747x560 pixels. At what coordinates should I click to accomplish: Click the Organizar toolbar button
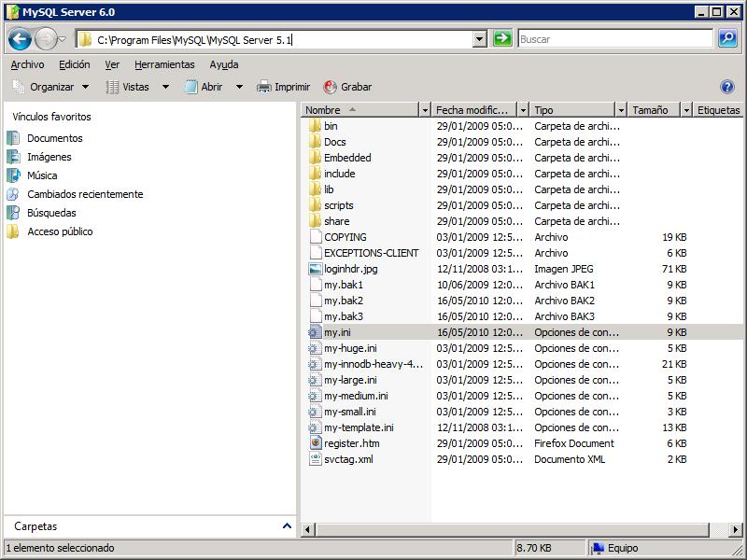44,87
